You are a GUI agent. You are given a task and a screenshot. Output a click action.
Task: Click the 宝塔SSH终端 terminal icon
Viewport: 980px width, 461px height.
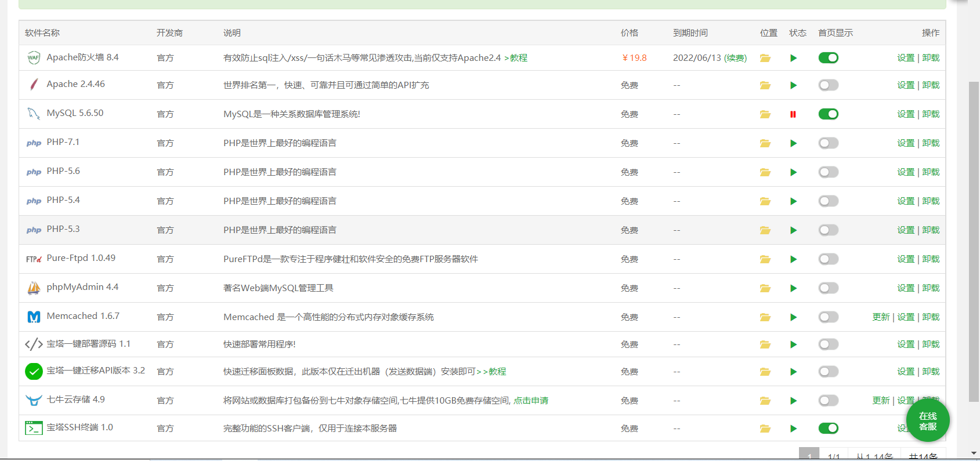pyautogui.click(x=34, y=428)
